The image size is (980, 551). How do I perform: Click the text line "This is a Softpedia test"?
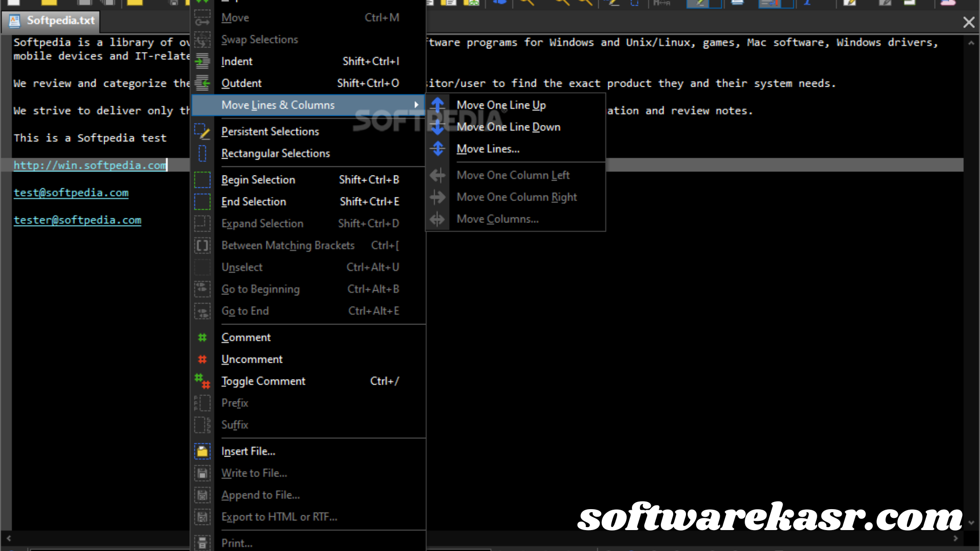pos(90,138)
